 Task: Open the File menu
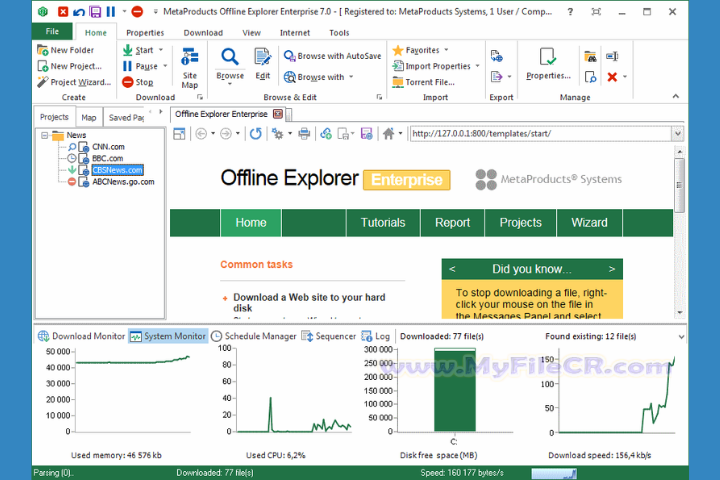pyautogui.click(x=52, y=31)
